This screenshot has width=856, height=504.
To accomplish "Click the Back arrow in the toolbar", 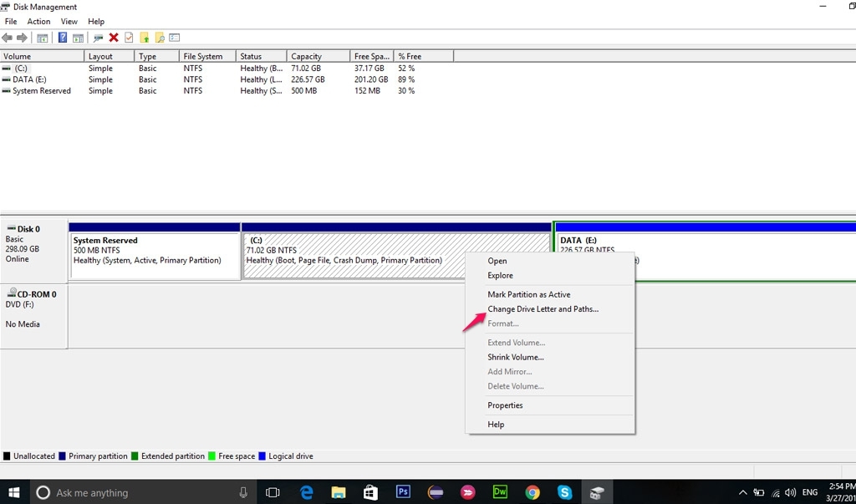I will [x=8, y=38].
